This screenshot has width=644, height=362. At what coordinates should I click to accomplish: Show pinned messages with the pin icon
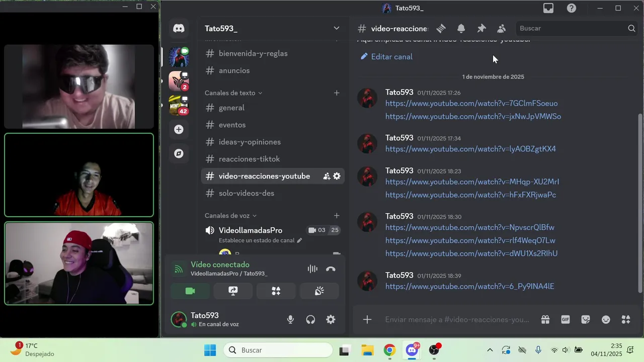tap(481, 29)
